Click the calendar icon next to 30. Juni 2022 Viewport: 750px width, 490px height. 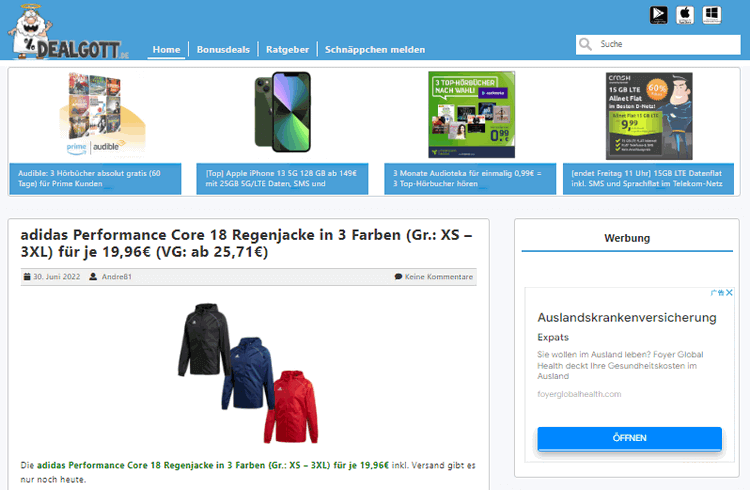tap(27, 277)
